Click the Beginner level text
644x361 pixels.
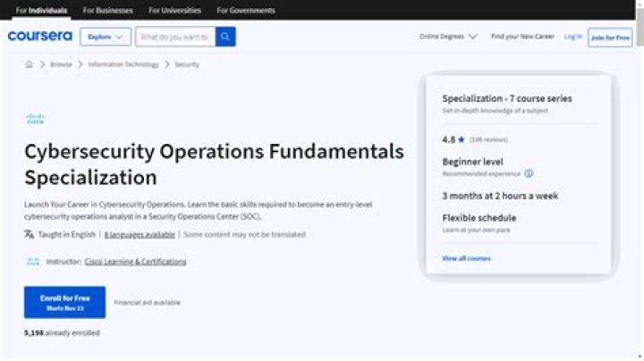(472, 162)
